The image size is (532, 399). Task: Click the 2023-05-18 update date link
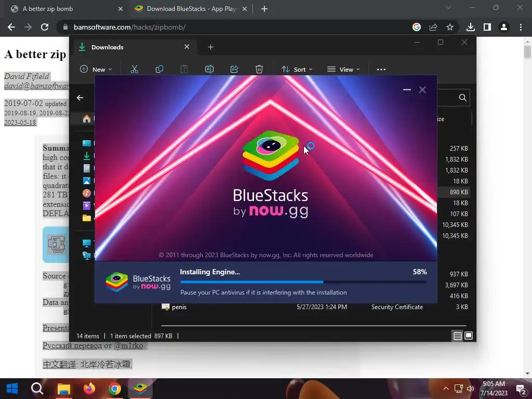point(20,123)
